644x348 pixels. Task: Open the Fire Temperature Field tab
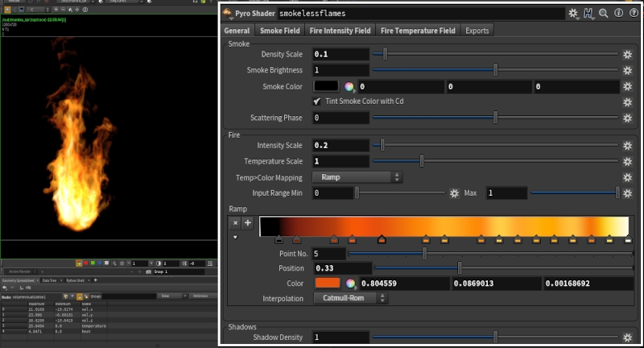(x=417, y=31)
